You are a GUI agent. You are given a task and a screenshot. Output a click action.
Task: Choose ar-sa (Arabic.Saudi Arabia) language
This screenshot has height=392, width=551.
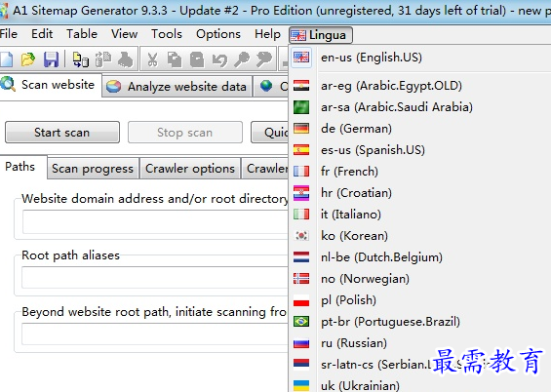[x=420, y=107]
